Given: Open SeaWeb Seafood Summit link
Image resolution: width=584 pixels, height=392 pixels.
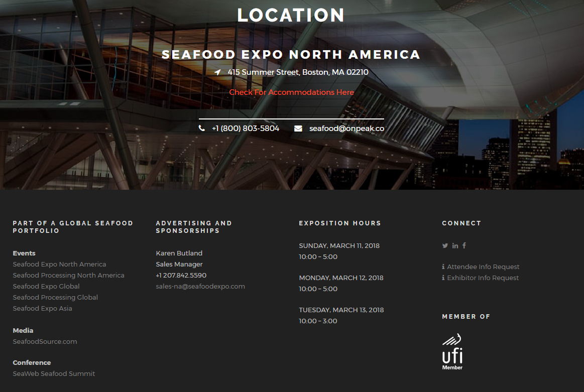Looking at the screenshot, I should click(x=54, y=374).
